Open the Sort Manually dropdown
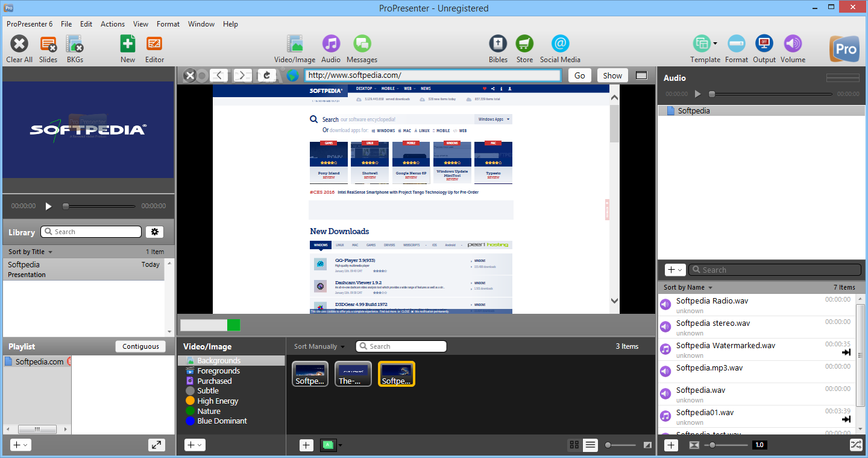The image size is (868, 458). tap(319, 346)
